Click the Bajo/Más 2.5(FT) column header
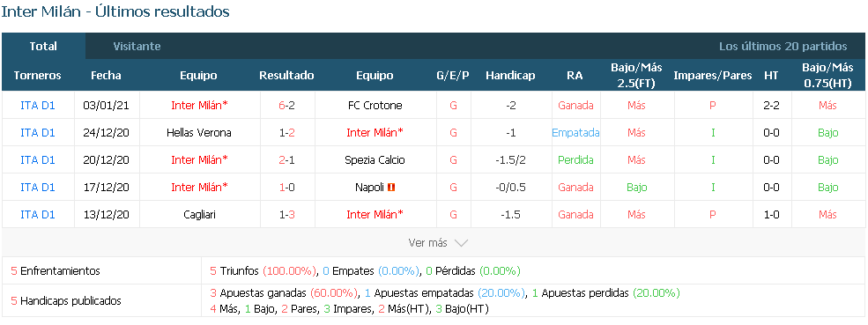Viewport: 868px width, 325px height. pyautogui.click(x=636, y=76)
